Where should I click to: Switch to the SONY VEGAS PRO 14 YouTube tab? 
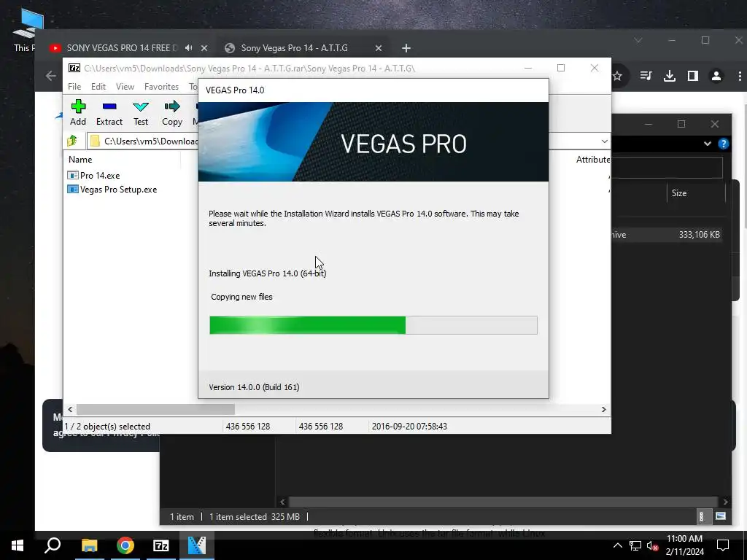click(122, 48)
